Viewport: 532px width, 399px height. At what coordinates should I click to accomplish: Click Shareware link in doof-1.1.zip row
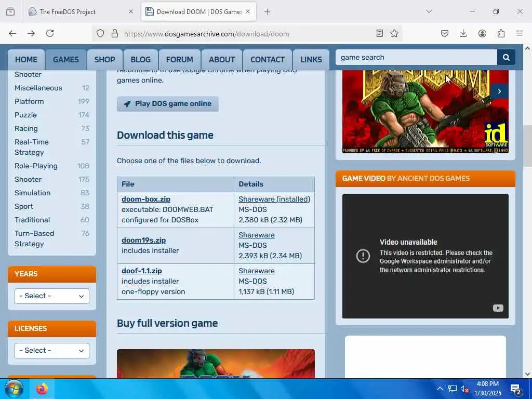(257, 271)
